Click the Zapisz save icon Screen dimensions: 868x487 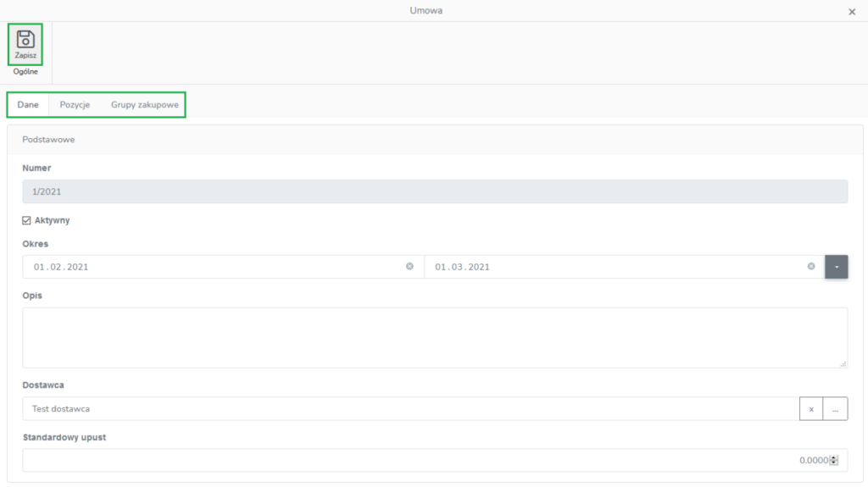coord(25,40)
